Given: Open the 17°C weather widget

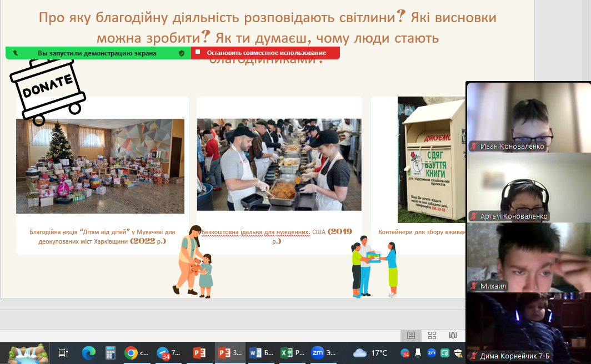Looking at the screenshot, I should click(370, 353).
